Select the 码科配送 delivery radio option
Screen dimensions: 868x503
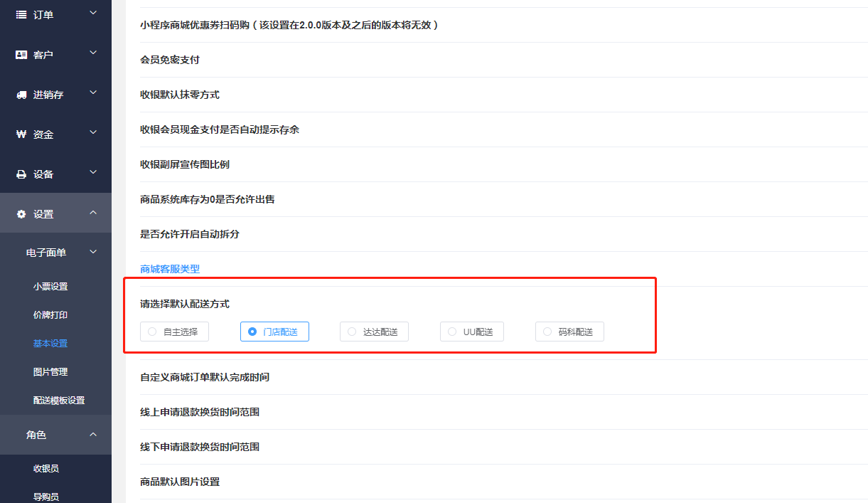569,332
